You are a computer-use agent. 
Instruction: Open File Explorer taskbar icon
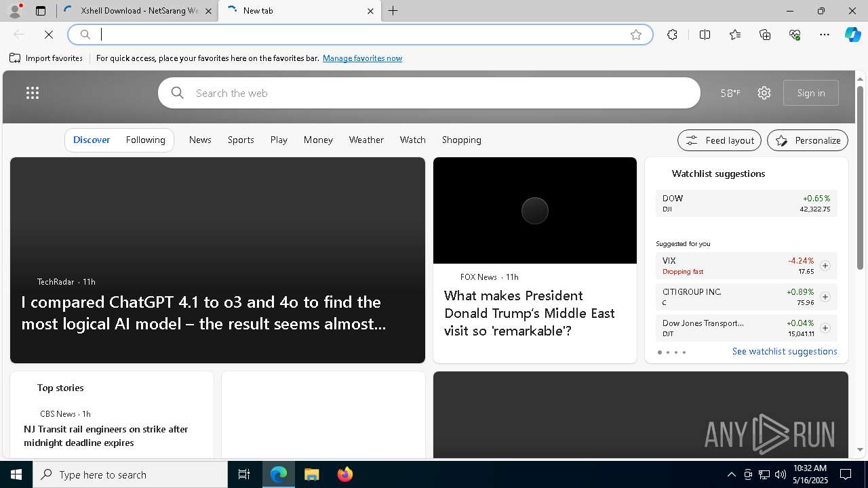[311, 474]
